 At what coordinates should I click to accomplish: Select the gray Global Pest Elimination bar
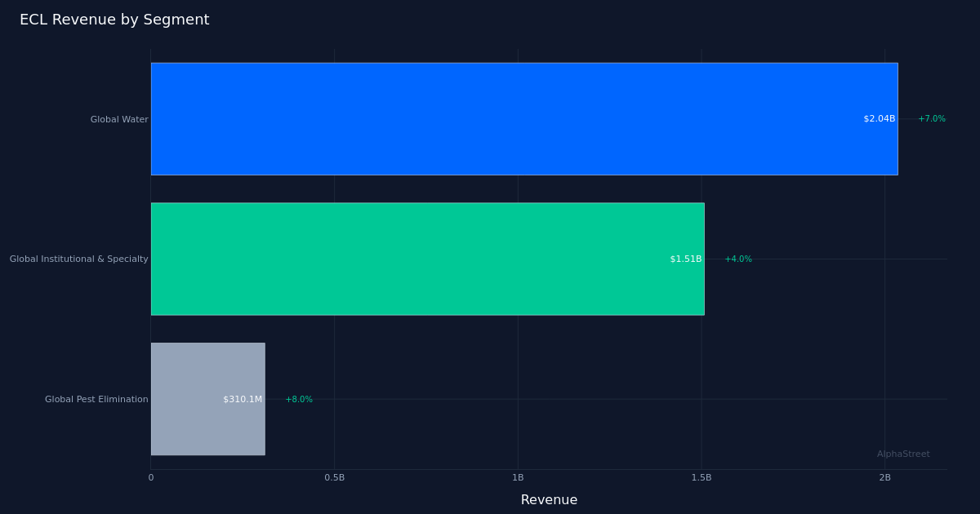pyautogui.click(x=208, y=398)
